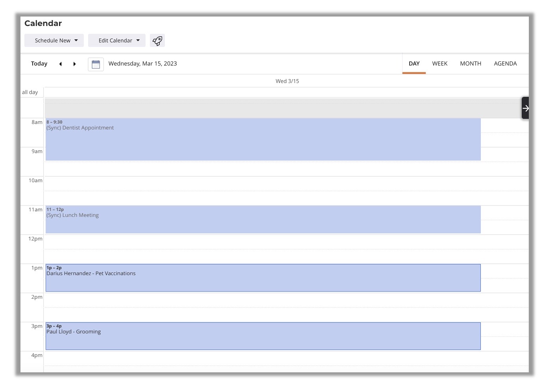Click the 9am time label
Viewport: 543px width, 392px height.
[x=37, y=152]
